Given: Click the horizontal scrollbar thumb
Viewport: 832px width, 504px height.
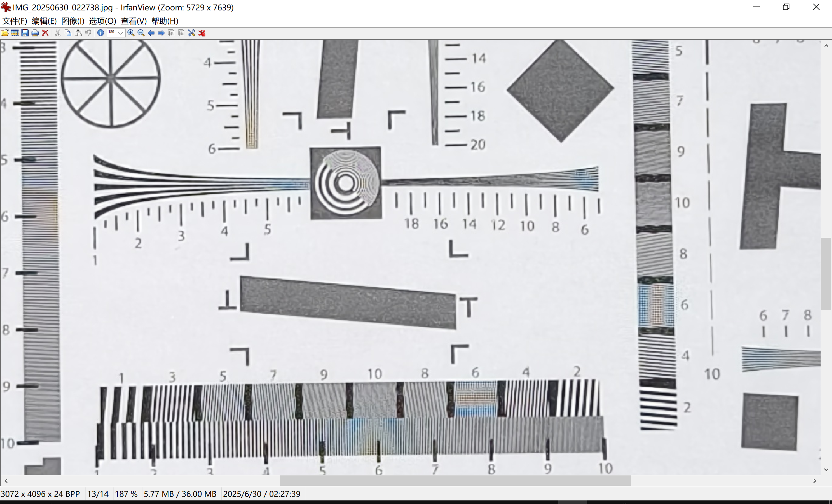Looking at the screenshot, I should [x=455, y=480].
